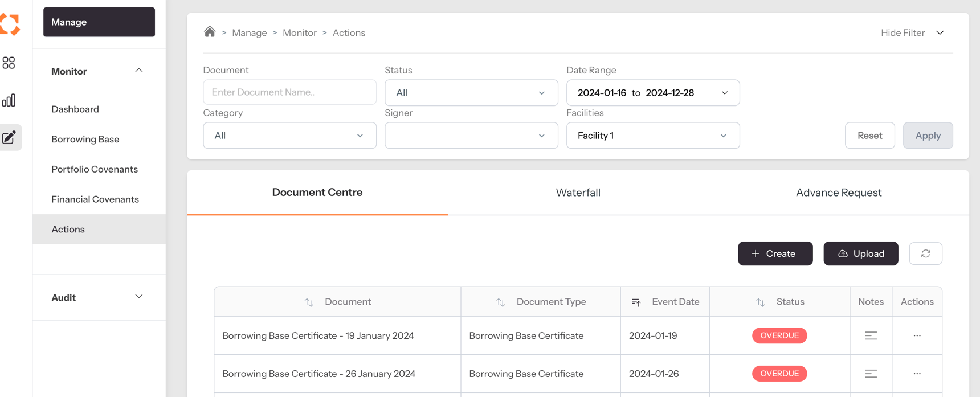Click the Actions column header
The image size is (980, 397).
(x=917, y=302)
